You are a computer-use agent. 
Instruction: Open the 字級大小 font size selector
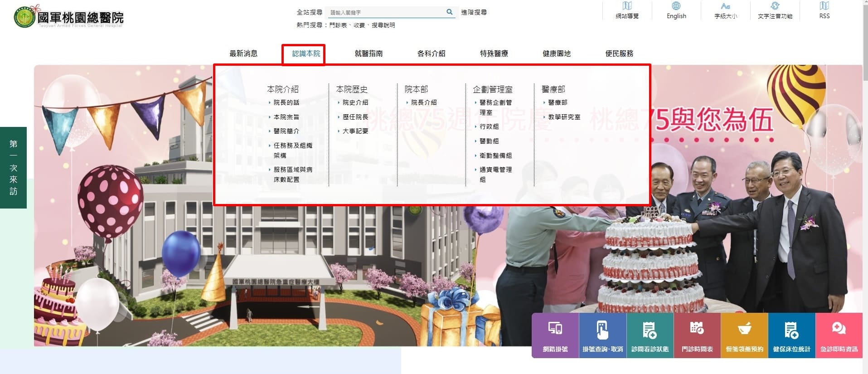(725, 10)
